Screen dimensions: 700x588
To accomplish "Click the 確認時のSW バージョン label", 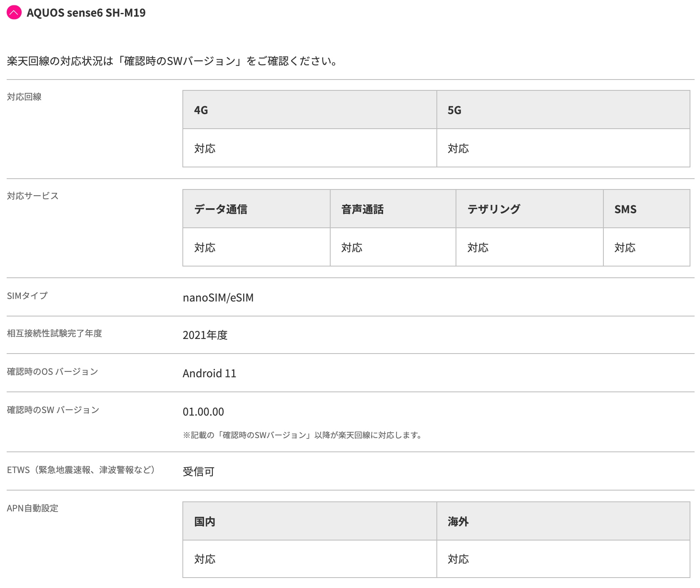I will point(53,410).
